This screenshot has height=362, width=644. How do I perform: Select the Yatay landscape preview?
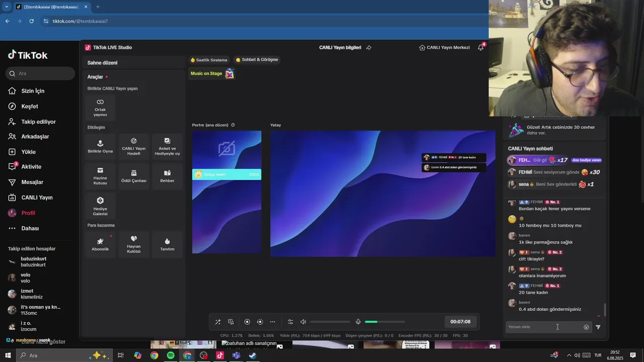382,194
